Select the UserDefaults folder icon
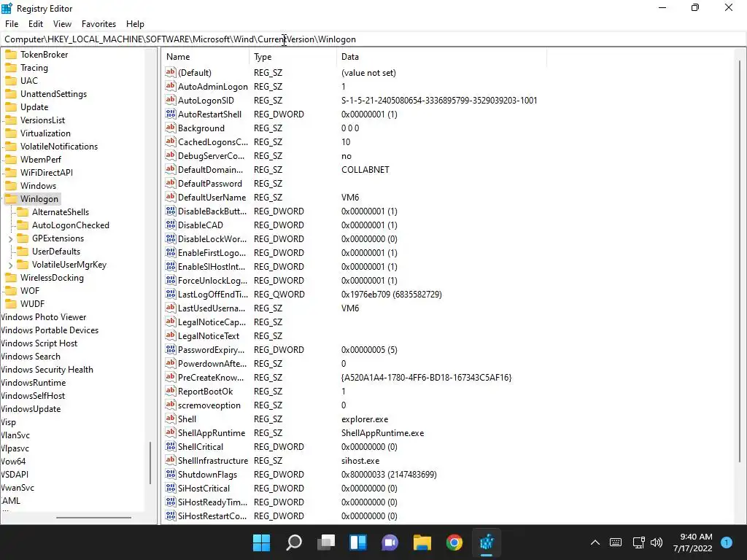This screenshot has width=747, height=560. [x=23, y=251]
